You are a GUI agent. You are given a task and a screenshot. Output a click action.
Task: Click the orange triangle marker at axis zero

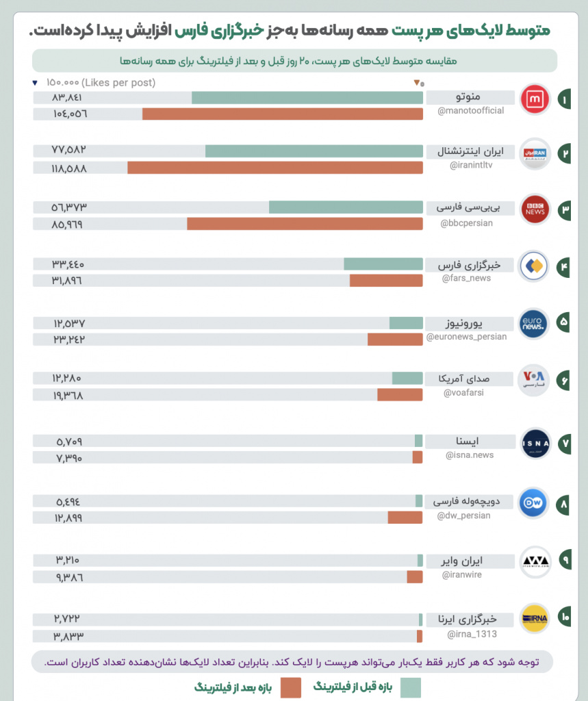coord(416,83)
